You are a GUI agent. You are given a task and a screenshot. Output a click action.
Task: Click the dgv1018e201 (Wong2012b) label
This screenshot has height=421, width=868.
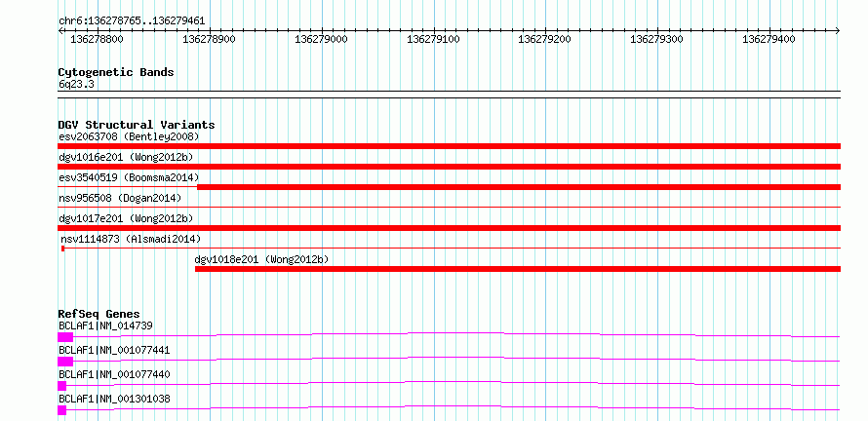[x=261, y=259]
